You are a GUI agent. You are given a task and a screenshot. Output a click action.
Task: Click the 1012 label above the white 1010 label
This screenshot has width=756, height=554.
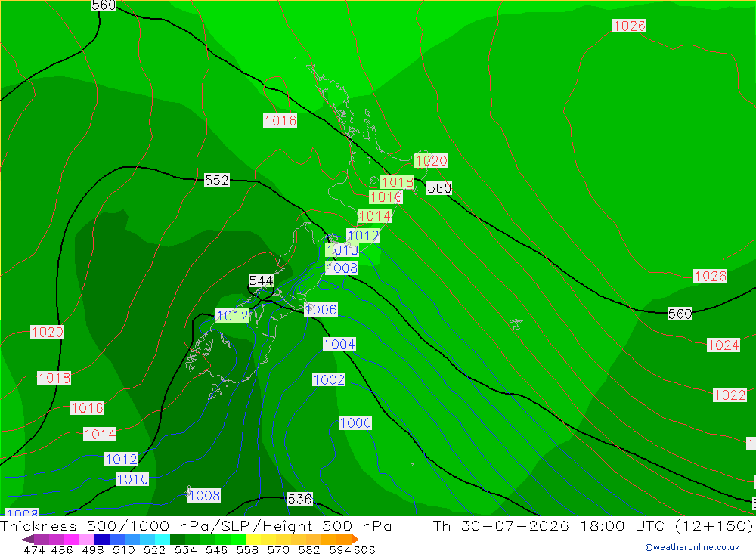[x=121, y=460]
